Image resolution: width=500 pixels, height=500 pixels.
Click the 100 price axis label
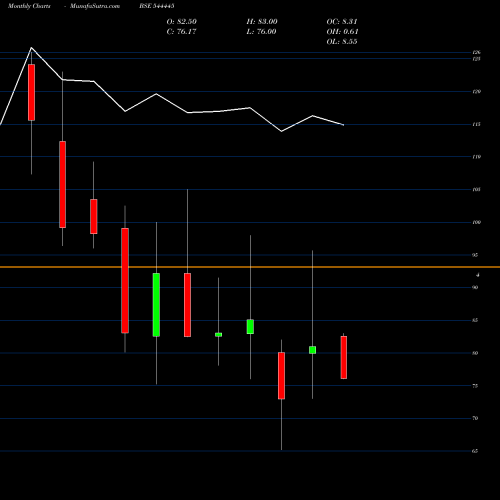[476, 222]
